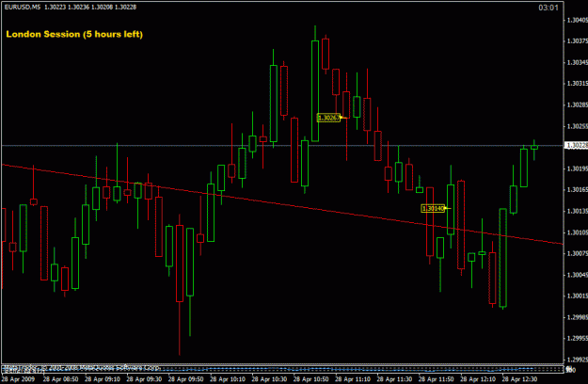Click the 03:01 candle countdown timer

(x=548, y=8)
